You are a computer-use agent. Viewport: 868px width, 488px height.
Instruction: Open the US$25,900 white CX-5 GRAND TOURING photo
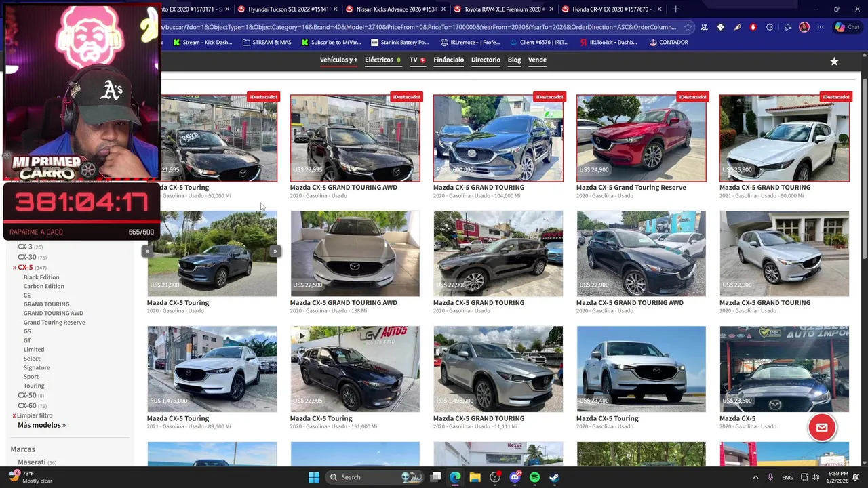[784, 138]
